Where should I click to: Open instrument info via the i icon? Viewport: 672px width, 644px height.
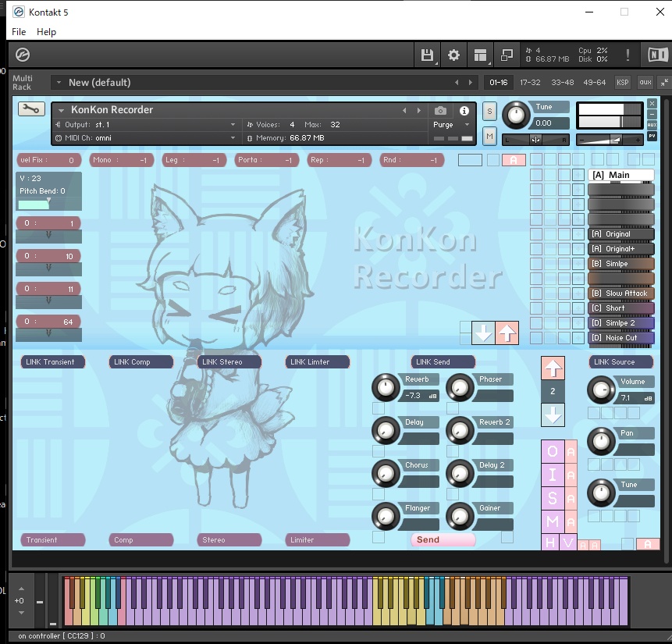tap(463, 110)
